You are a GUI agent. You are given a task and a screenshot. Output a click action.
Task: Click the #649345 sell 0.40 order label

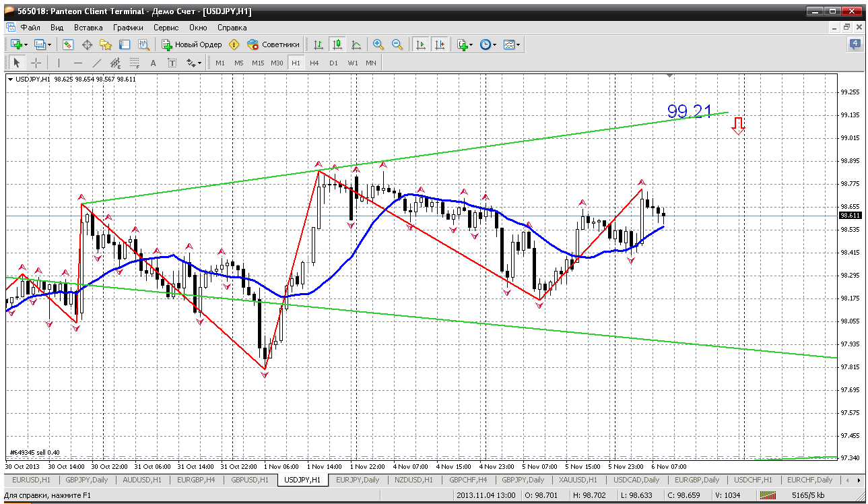(x=34, y=452)
